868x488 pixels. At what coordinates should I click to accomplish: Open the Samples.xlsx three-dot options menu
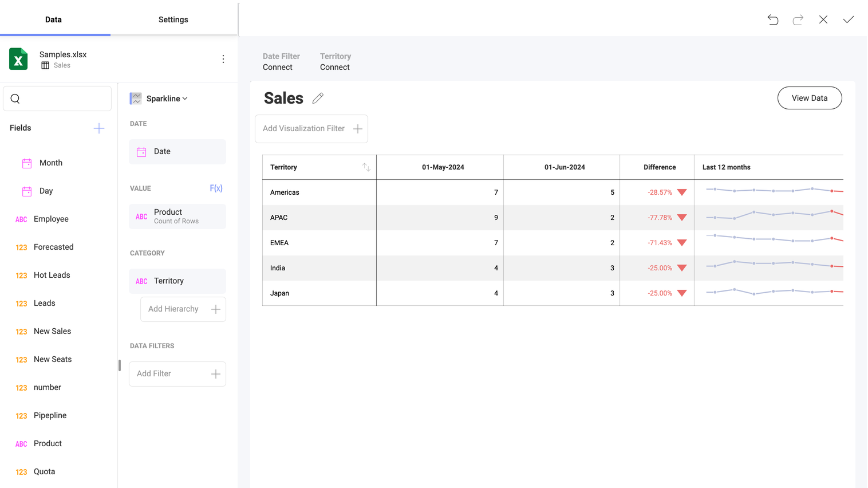pyautogui.click(x=223, y=59)
